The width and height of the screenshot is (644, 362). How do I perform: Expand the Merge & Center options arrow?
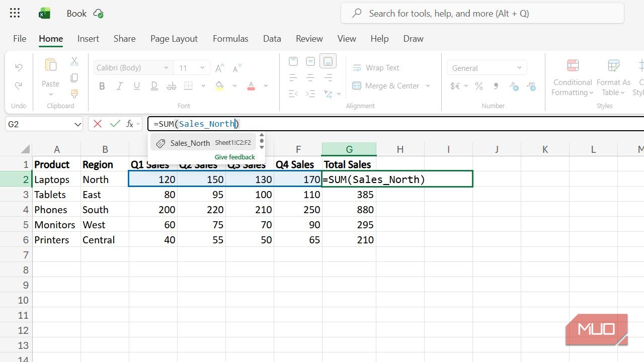point(428,86)
